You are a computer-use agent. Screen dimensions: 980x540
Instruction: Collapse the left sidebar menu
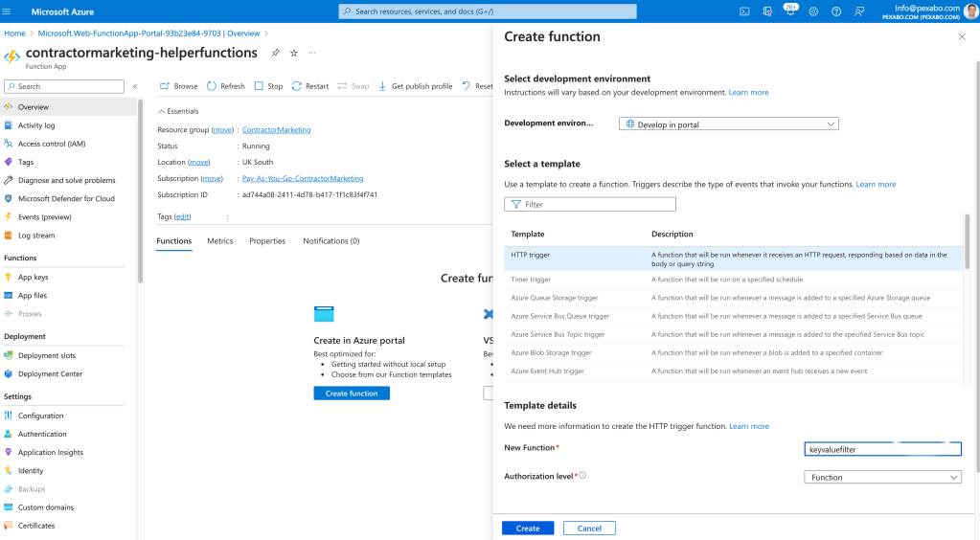tap(135, 86)
